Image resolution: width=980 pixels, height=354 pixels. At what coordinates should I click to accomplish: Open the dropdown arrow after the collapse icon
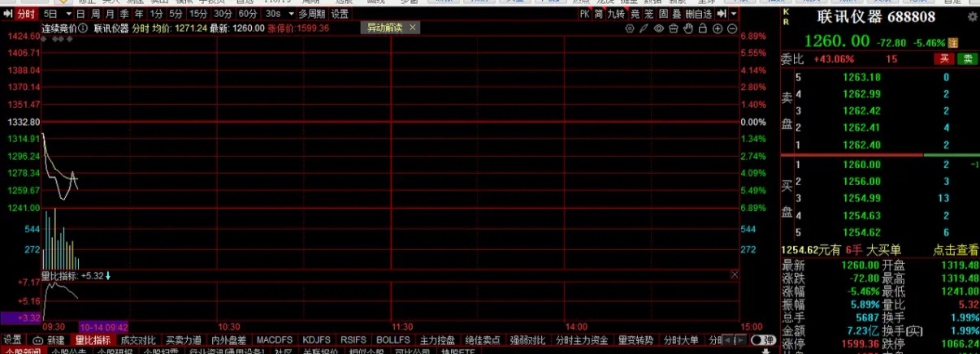pos(734,14)
